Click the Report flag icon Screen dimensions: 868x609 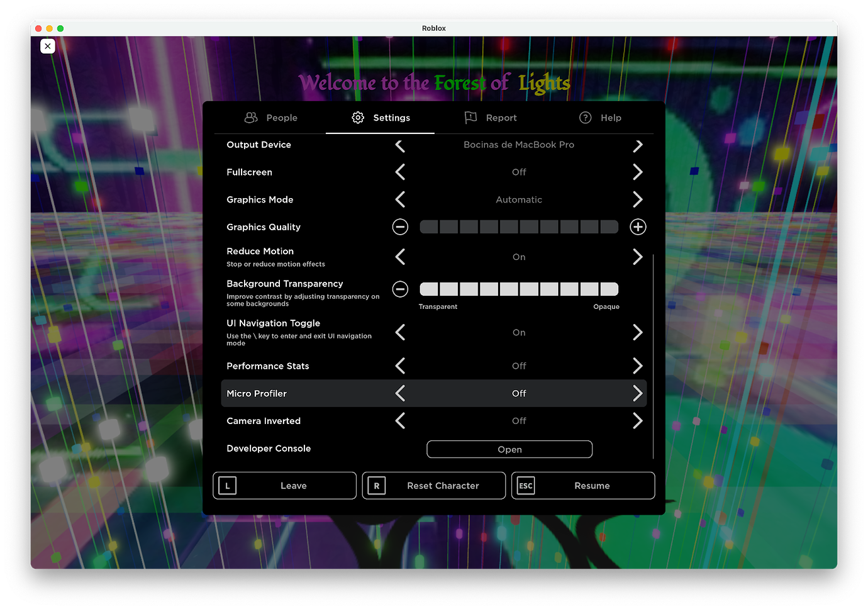[469, 117]
